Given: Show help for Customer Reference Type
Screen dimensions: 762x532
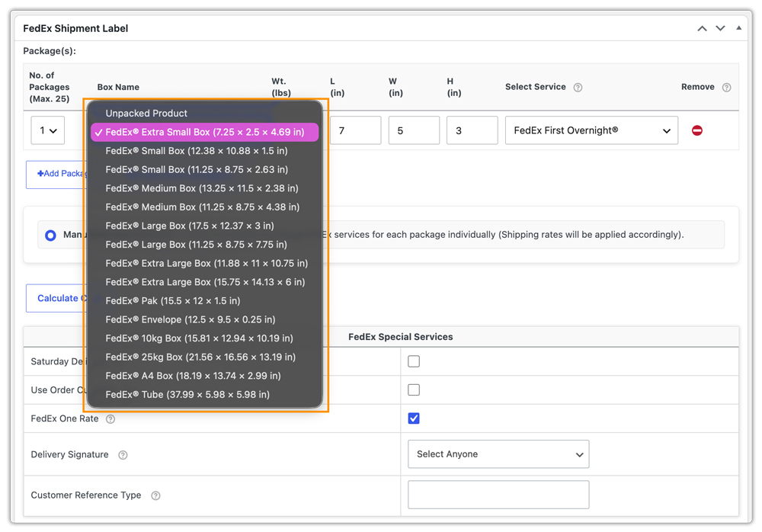Looking at the screenshot, I should pos(155,495).
